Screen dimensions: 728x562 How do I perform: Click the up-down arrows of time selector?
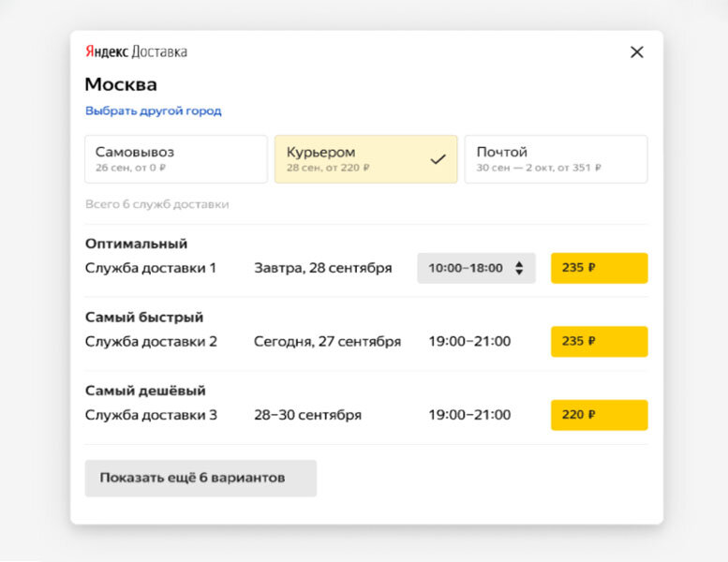point(519,268)
